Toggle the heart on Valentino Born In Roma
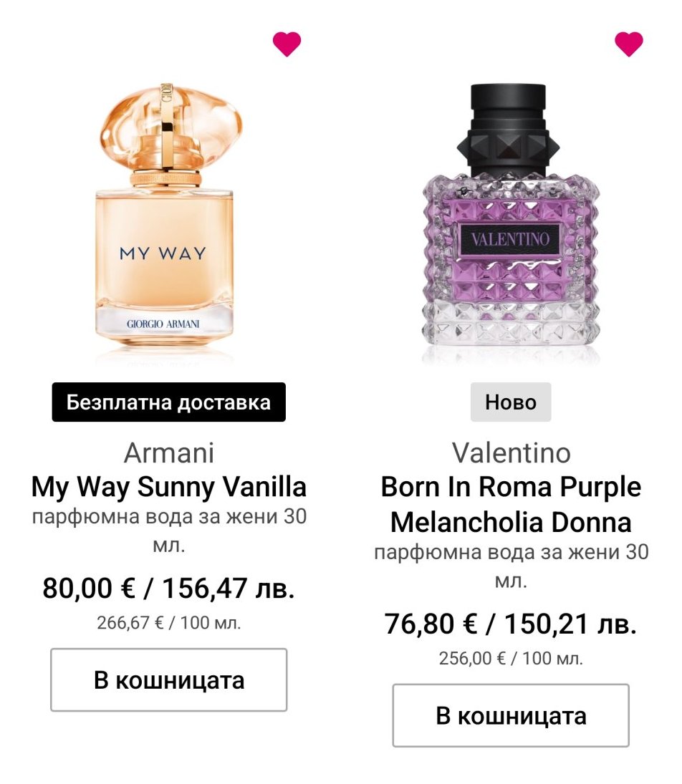Image resolution: width=682 pixels, height=784 pixels. (629, 44)
